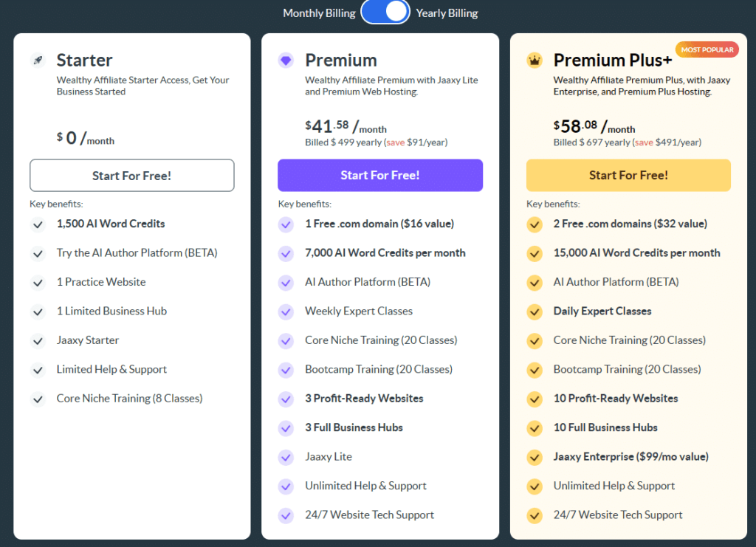Click the checkmark beside Unlimited Help & Support
The image size is (756, 547).
click(x=286, y=486)
